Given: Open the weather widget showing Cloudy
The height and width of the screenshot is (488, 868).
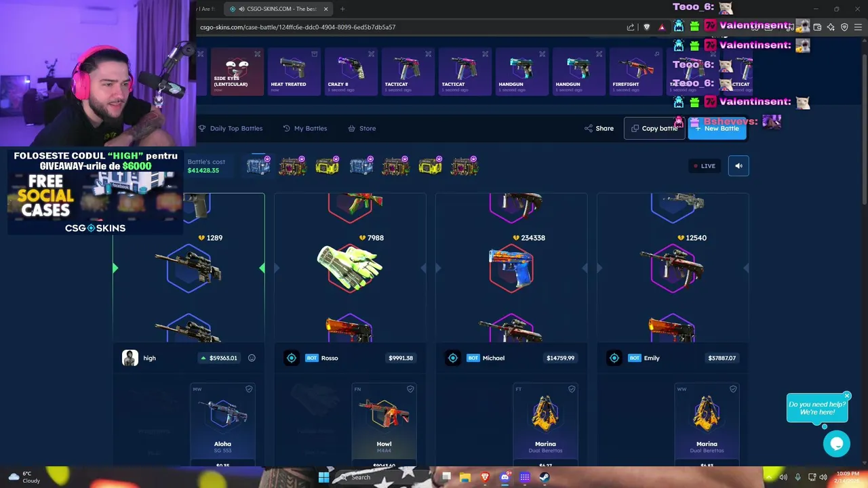Looking at the screenshot, I should (x=24, y=477).
